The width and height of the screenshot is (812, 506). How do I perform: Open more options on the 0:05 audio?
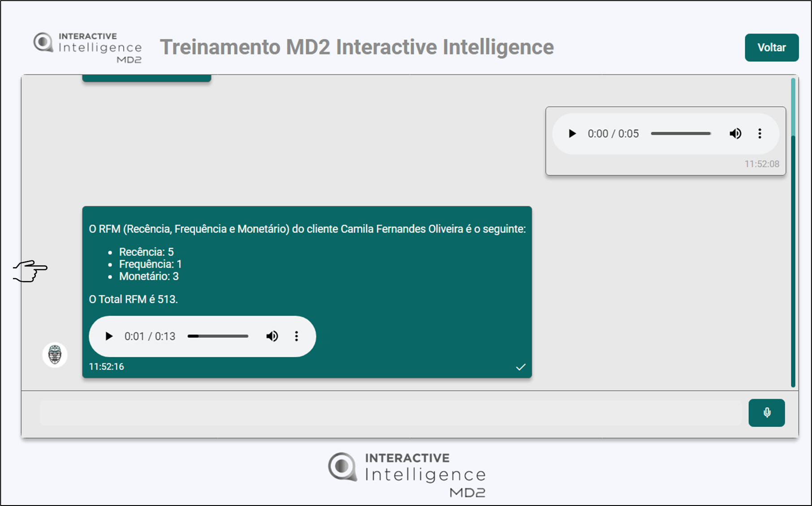point(760,134)
